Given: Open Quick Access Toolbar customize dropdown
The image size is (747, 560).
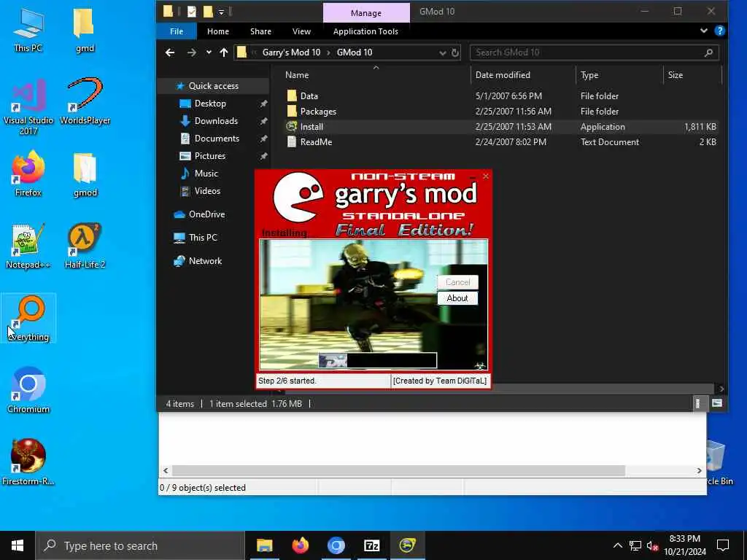Looking at the screenshot, I should [222, 12].
